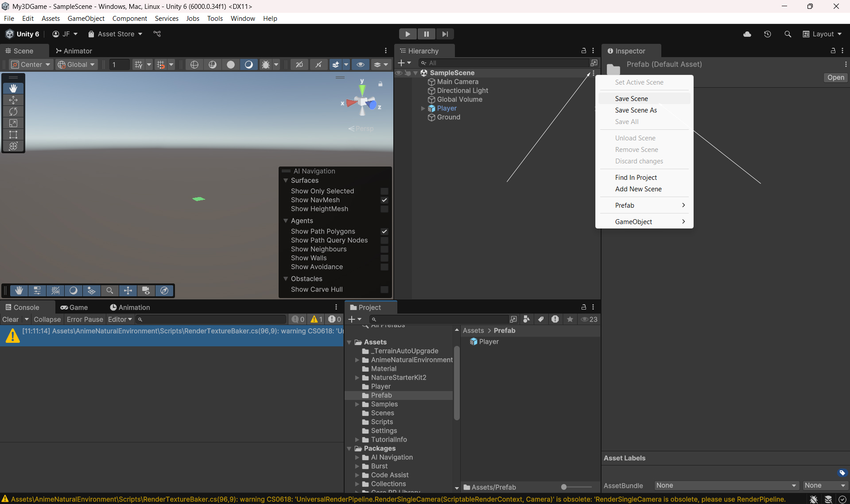The image size is (850, 504).
Task: Switch to the Animator tab
Action: tap(74, 51)
